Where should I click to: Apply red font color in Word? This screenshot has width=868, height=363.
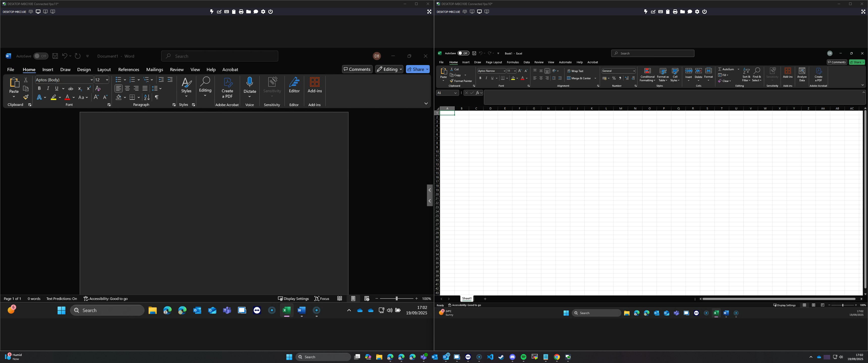(67, 97)
